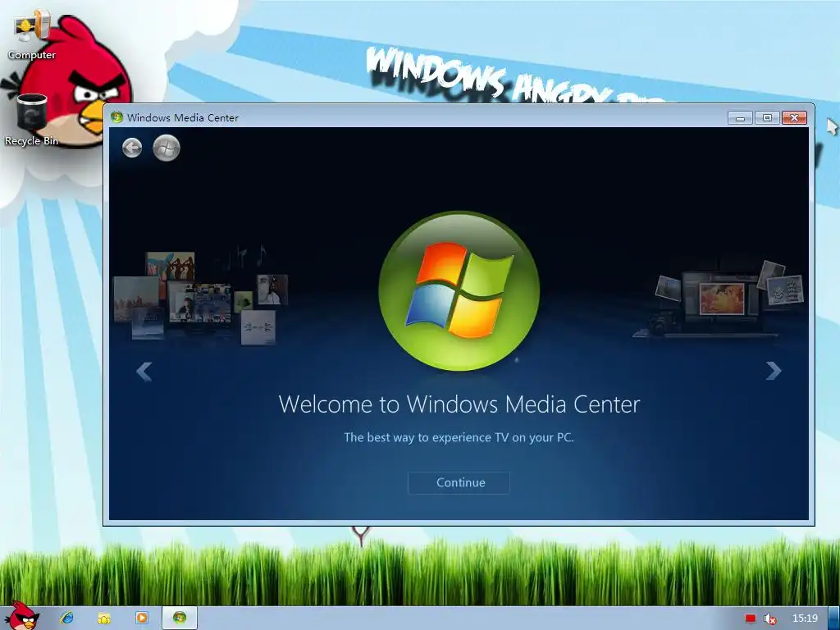Launch Windows Media Player from the taskbar
The image size is (840, 630).
(141, 618)
